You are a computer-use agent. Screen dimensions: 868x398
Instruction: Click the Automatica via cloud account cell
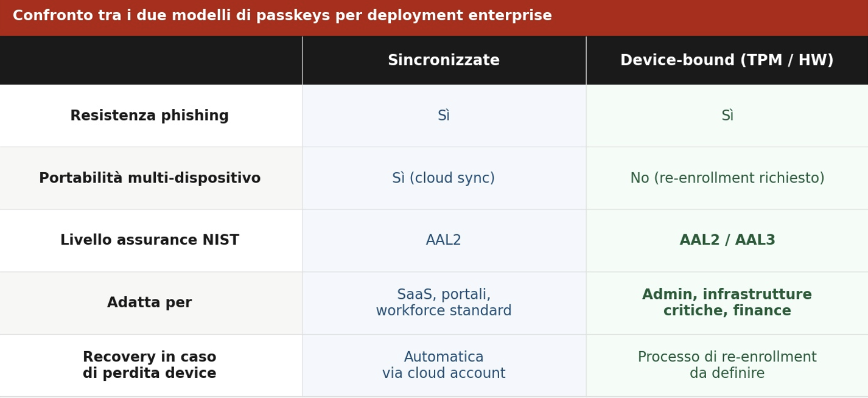(443, 366)
